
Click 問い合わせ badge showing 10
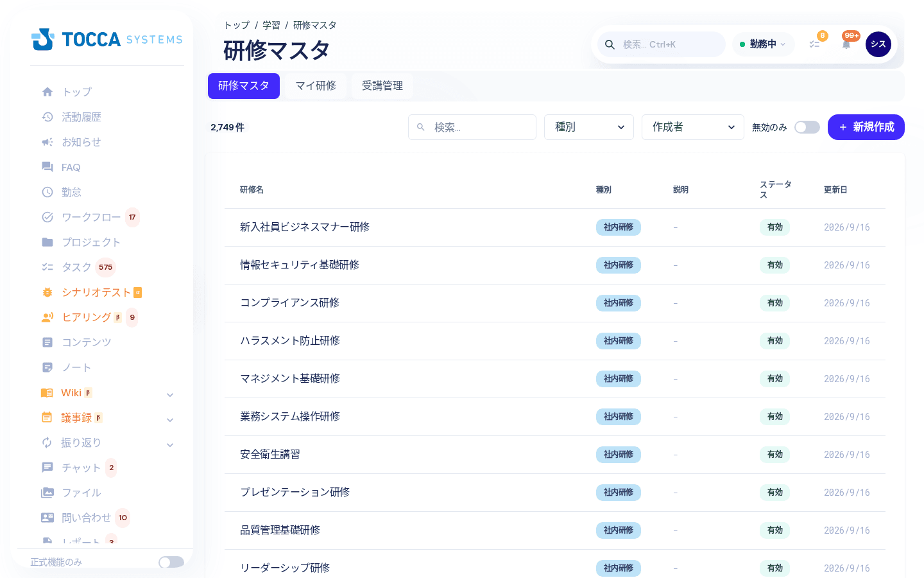coord(123,518)
